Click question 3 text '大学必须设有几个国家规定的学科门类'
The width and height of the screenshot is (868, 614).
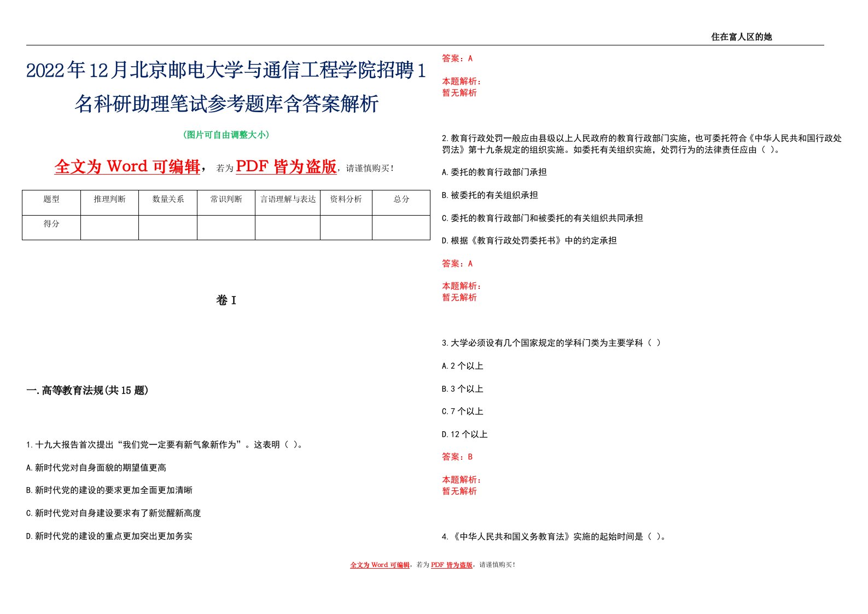click(x=551, y=343)
